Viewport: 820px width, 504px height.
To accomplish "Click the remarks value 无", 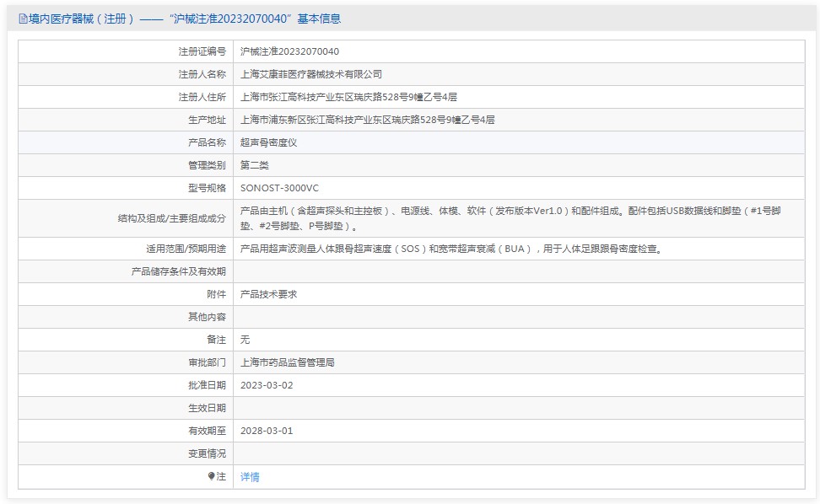I will tap(245, 340).
